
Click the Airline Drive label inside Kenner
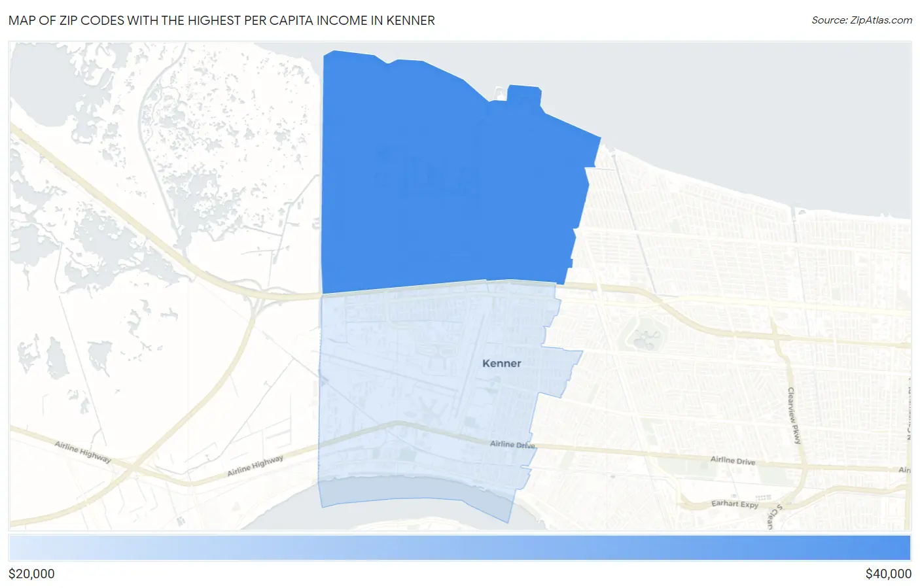pos(513,445)
